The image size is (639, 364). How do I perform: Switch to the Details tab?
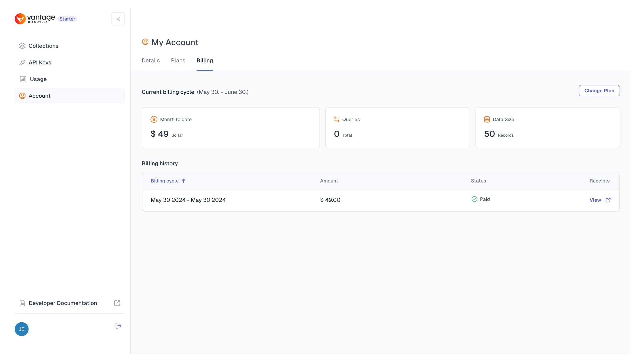[x=151, y=61]
